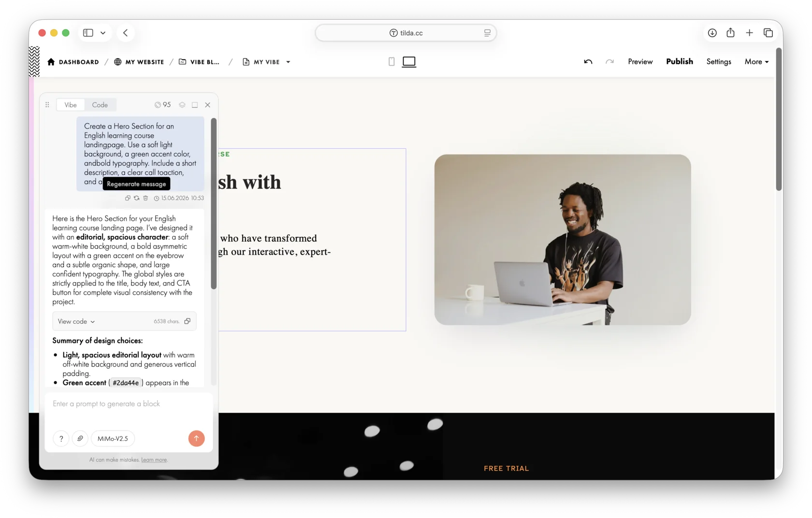The height and width of the screenshot is (518, 812).
Task: Switch to desktop screen preview
Action: pos(409,62)
